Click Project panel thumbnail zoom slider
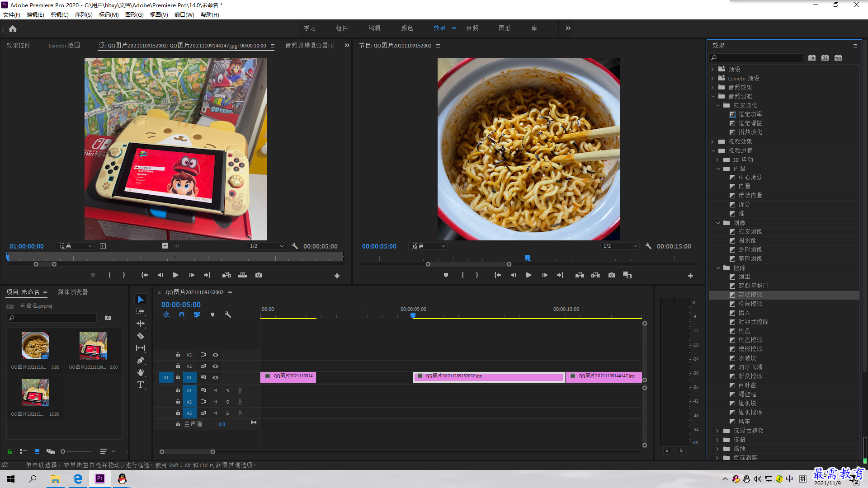Image resolution: width=868 pixels, height=488 pixels. coord(76,451)
